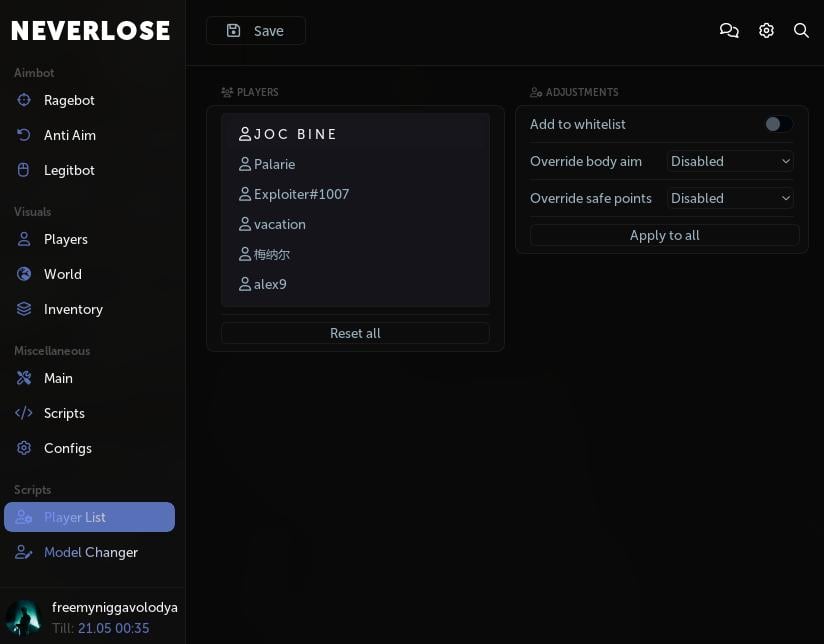This screenshot has height=644, width=824.
Task: Click the freemyniggavolodya profile avatar
Action: pyautogui.click(x=24, y=617)
